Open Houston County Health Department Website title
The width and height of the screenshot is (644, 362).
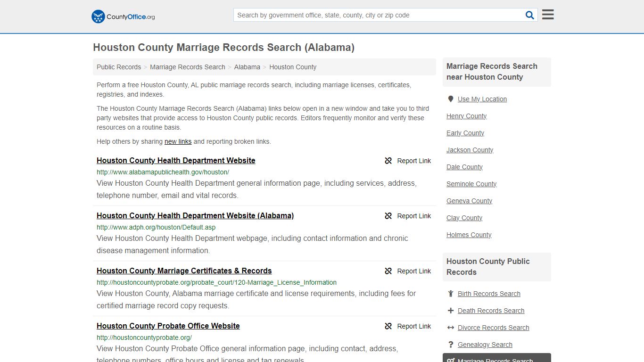[x=176, y=161]
